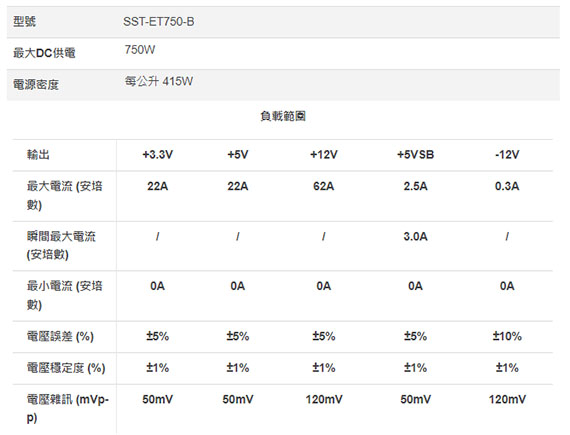Click the +3.3V column header
The height and width of the screenshot is (435, 570).
pos(157,155)
